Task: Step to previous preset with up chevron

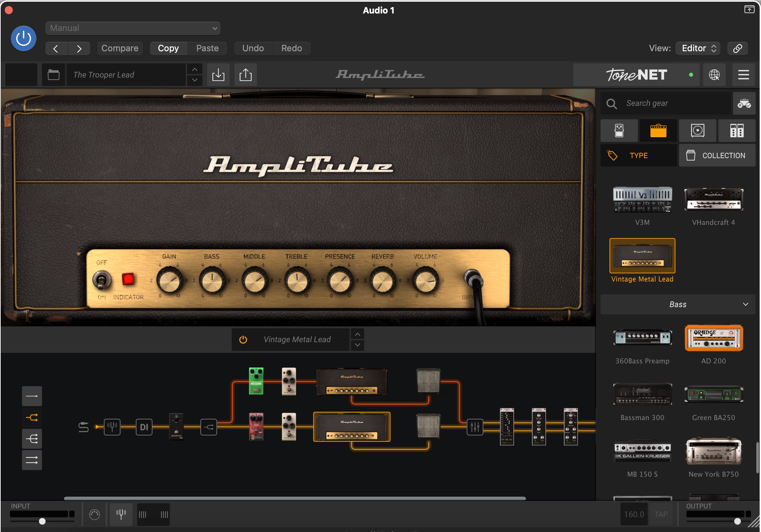Action: coord(195,69)
